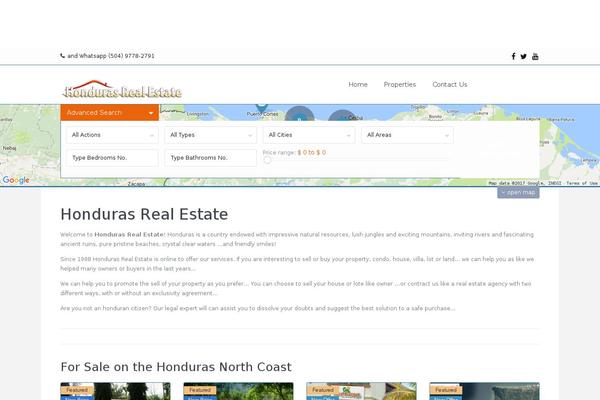The image size is (600, 400).
Task: Open the fourth Featured property thumbnail
Action: tap(484, 391)
